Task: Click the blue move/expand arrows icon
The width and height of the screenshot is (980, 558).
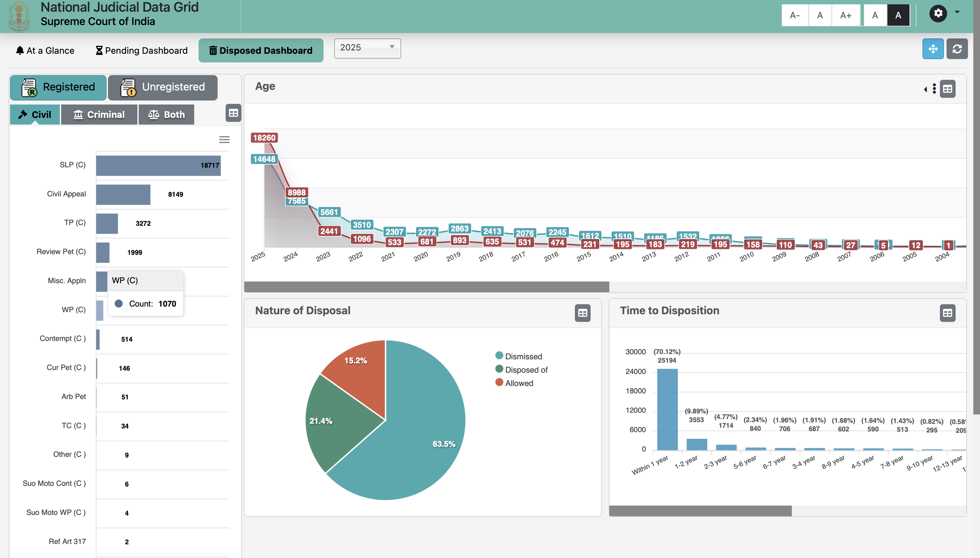Action: click(933, 49)
